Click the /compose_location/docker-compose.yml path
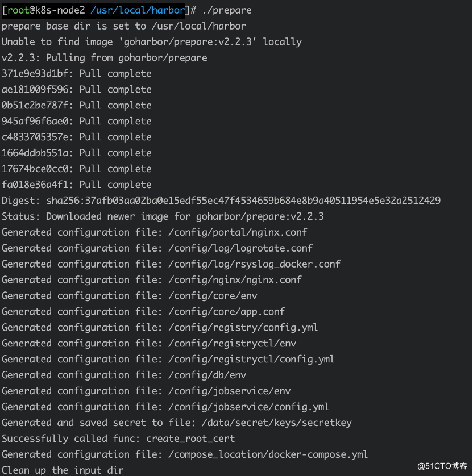 (x=268, y=454)
